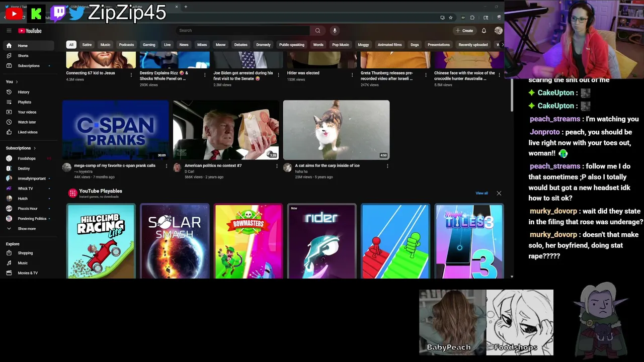Open options for C-SPAN prank calls video

[166, 166]
